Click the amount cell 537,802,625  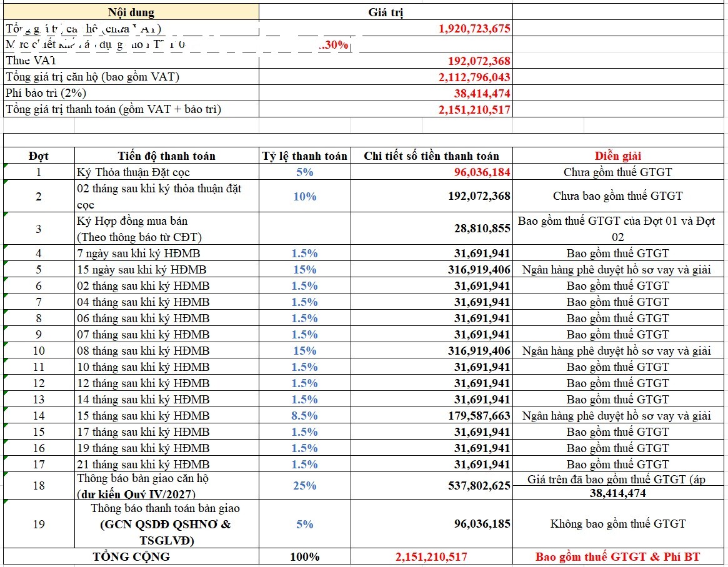point(432,486)
